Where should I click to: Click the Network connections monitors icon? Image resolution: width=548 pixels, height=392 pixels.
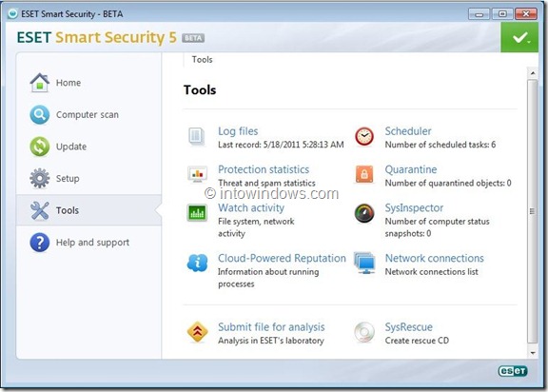(x=364, y=263)
